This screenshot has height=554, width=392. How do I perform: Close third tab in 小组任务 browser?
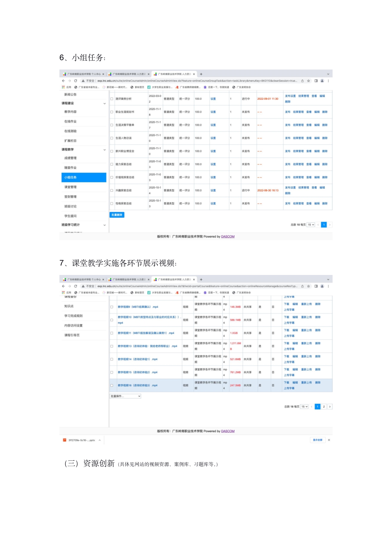tap(194, 74)
